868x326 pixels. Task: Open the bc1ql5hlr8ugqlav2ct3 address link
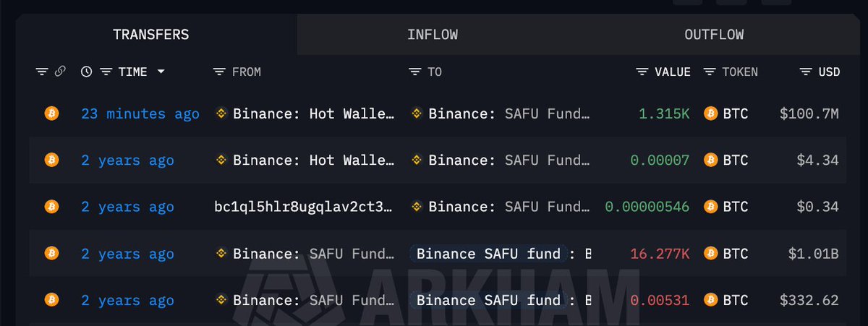click(x=304, y=207)
